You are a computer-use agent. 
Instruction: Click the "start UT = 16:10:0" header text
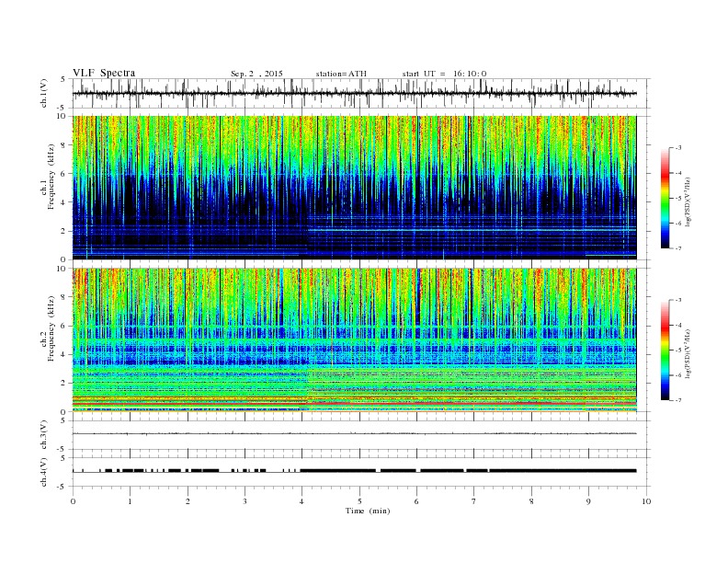(x=444, y=74)
